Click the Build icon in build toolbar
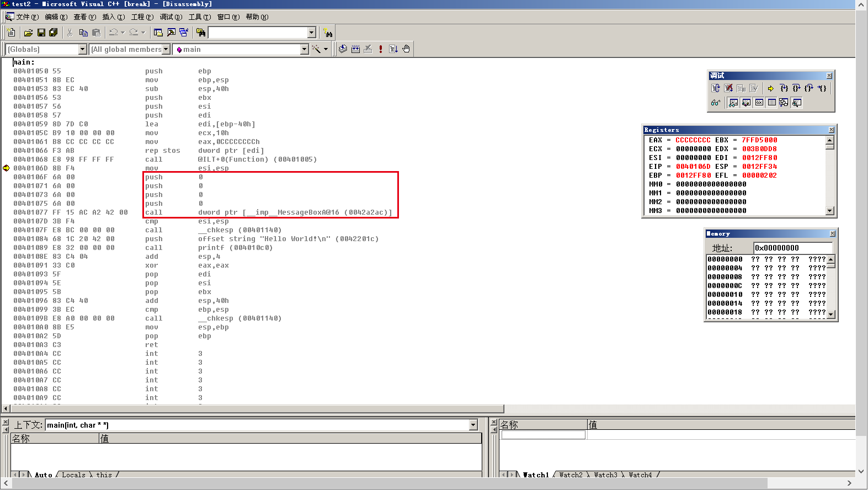 pyautogui.click(x=355, y=49)
